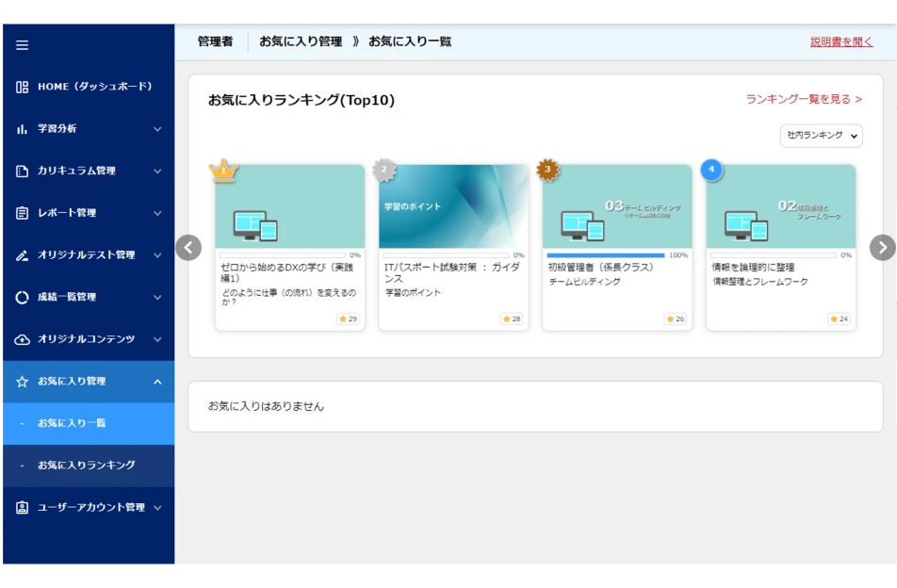Expand the 学習分析 sidebar section
The width and height of the screenshot is (897, 588).
pyautogui.click(x=87, y=129)
